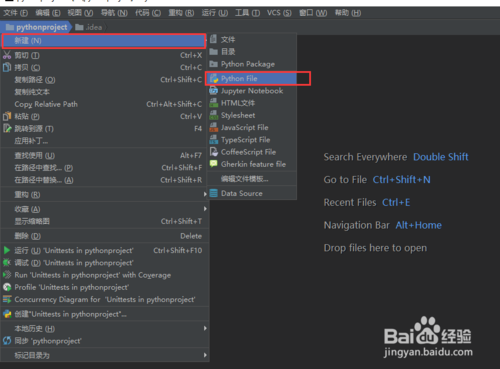The height and width of the screenshot is (369, 500).
Task: Click the Gherkin feature file icon
Action: [213, 164]
